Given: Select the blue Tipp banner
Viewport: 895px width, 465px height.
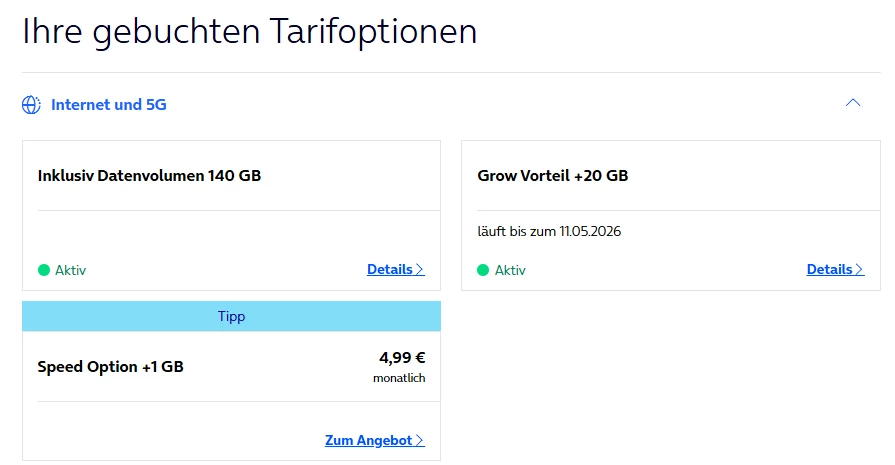Looking at the screenshot, I should 231,316.
